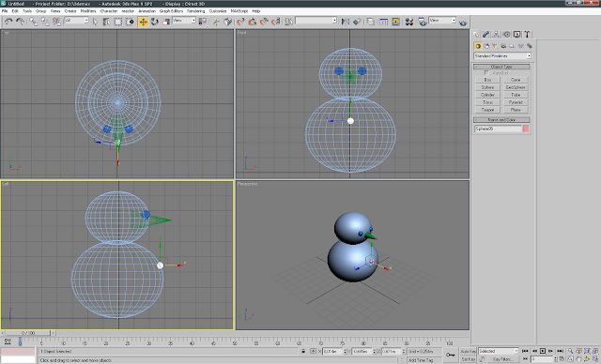601x364 pixels.
Task: Collapse the Object Type rollout
Action: [501, 67]
